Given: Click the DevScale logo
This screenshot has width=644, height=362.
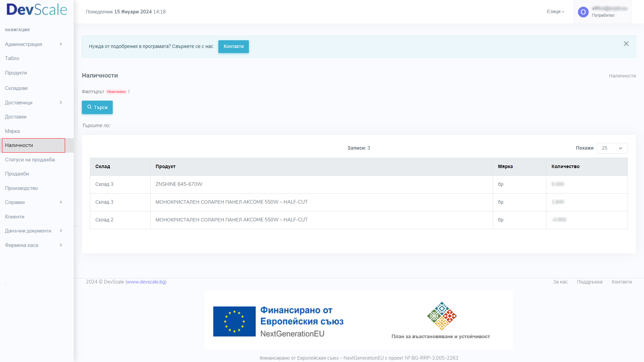Looking at the screenshot, I should (37, 10).
